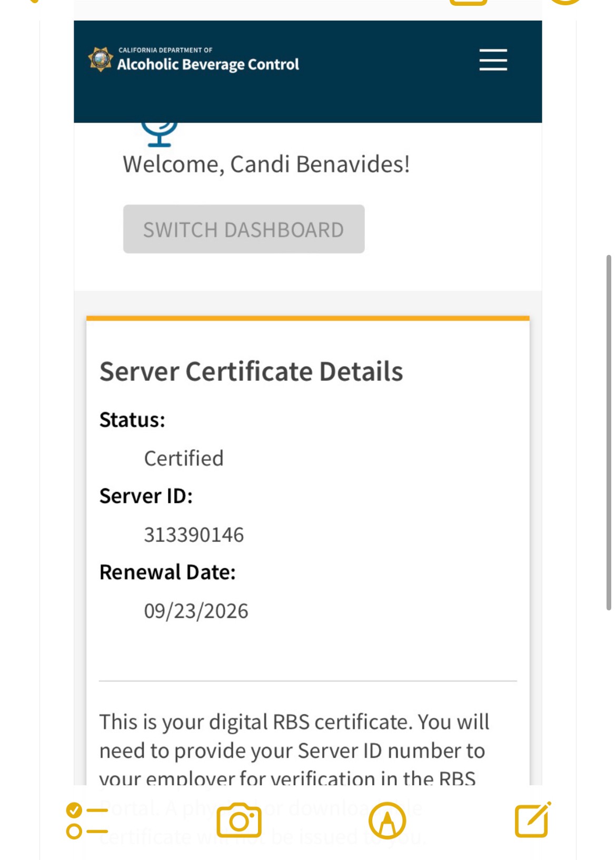Click the vertical scrollbar on the right edge
Image resolution: width=616 pixels, height=860 pixels.
pyautogui.click(x=609, y=432)
